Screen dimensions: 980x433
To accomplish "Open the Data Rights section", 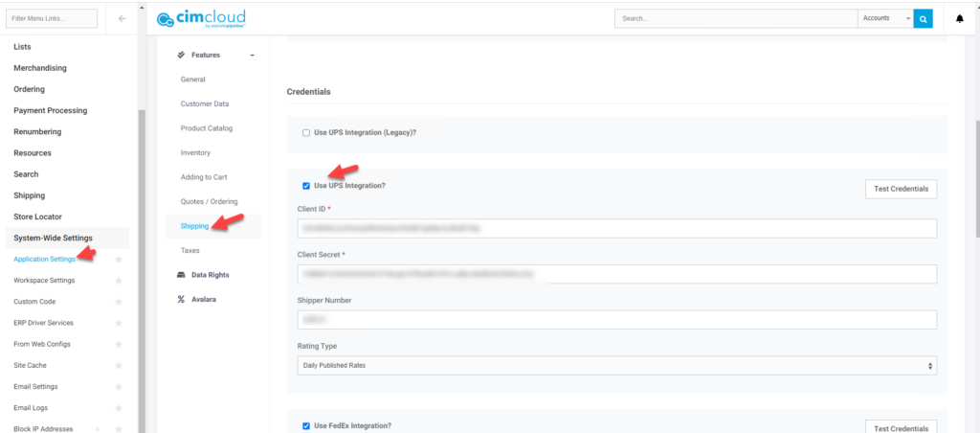I will tap(210, 275).
